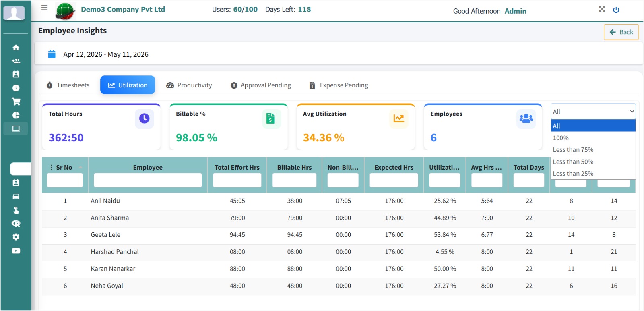
Task: Open the video sidebar icon
Action: pyautogui.click(x=16, y=251)
